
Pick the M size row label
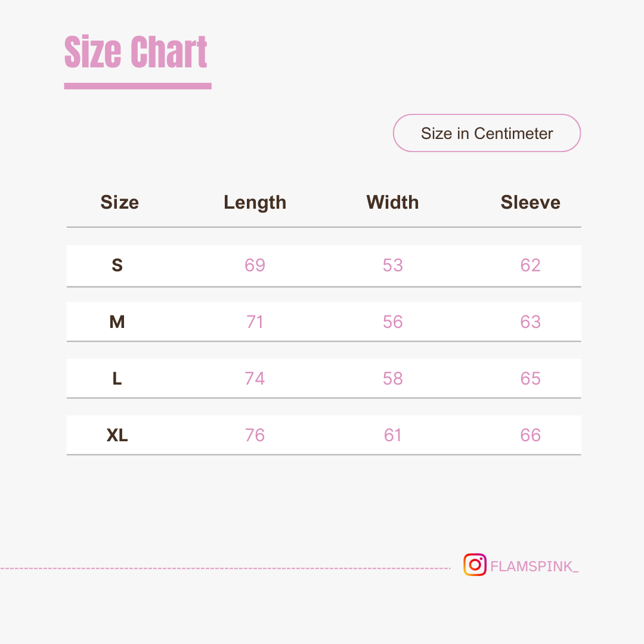pos(117,322)
